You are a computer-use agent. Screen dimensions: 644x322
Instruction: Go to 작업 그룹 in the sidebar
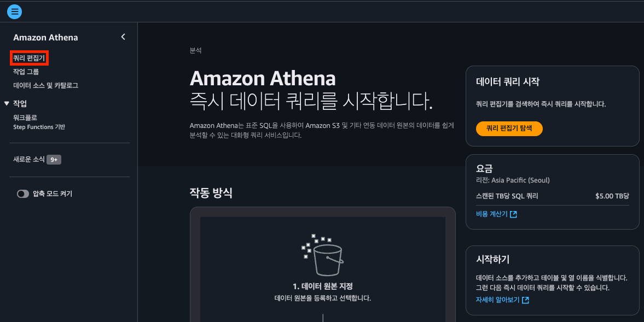26,72
